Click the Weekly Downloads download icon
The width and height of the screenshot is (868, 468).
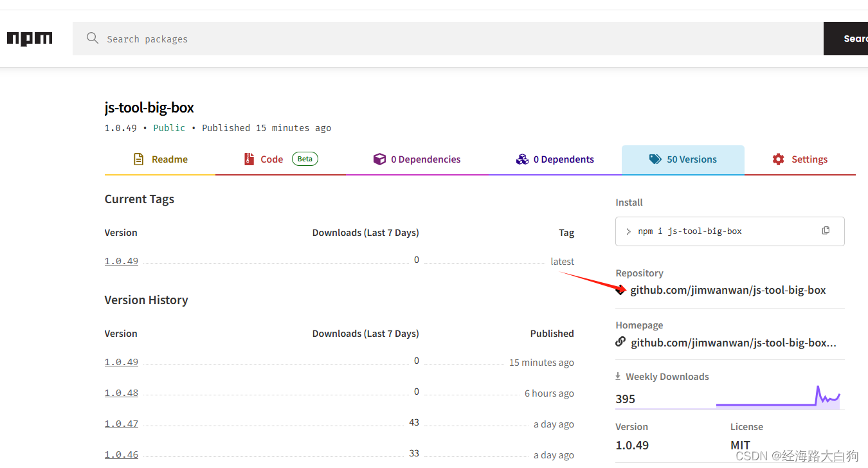point(618,376)
